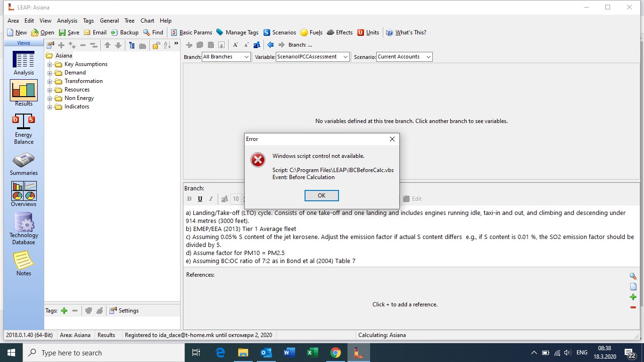The image size is (644, 362).
Task: Toggle the tree padlock icon
Action: coord(156,45)
